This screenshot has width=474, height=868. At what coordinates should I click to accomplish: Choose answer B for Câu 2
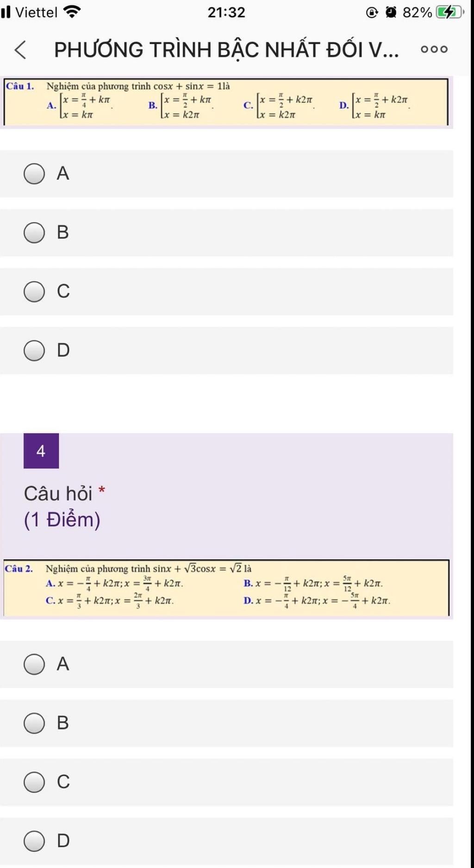(34, 723)
